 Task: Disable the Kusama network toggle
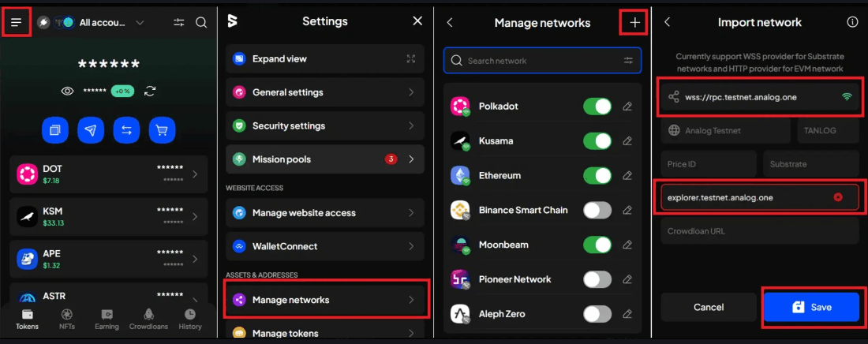click(597, 140)
